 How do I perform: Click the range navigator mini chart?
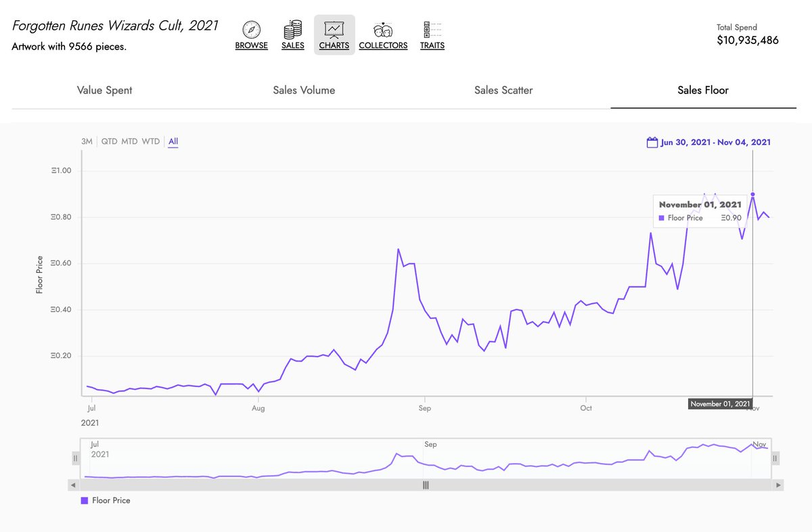coord(425,458)
